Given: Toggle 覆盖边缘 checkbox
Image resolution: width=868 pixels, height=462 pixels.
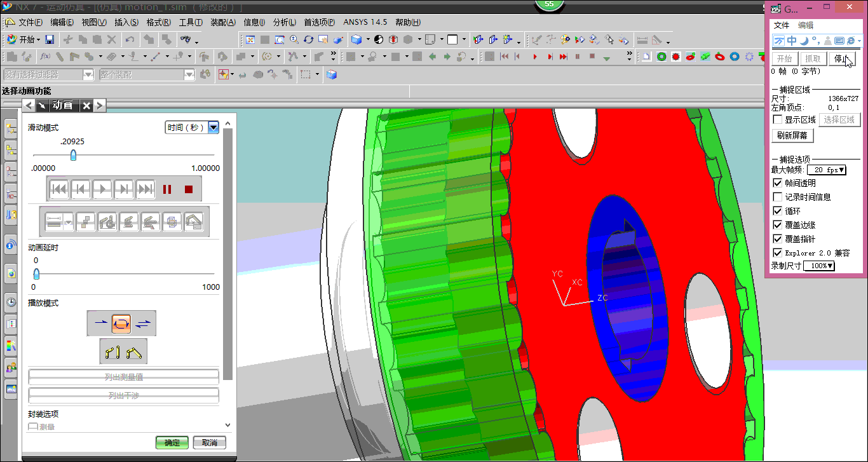Looking at the screenshot, I should click(777, 225).
